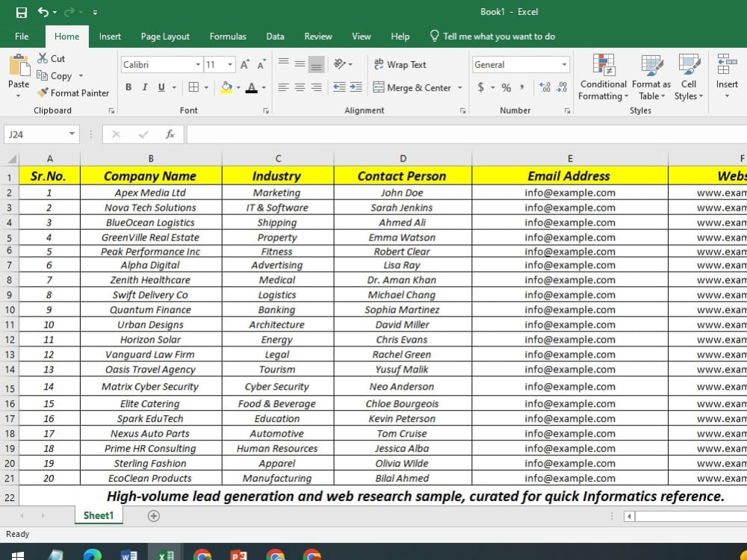Click the Undo arrow icon
The height and width of the screenshot is (560, 747).
pyautogui.click(x=43, y=12)
